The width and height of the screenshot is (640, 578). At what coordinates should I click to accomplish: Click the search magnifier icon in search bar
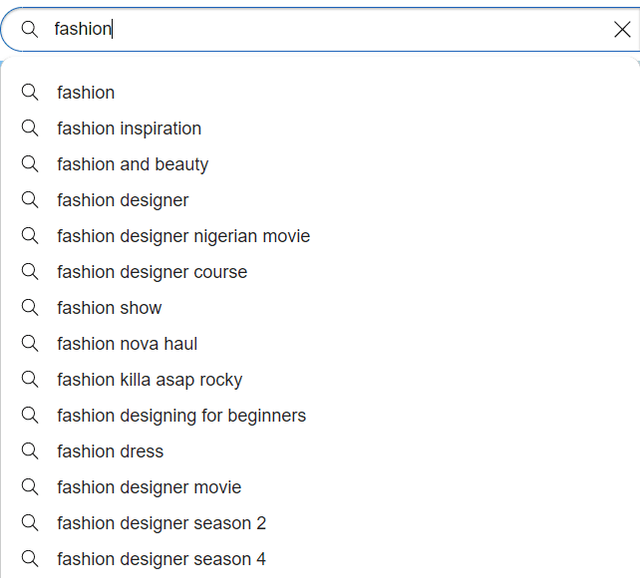(30, 29)
